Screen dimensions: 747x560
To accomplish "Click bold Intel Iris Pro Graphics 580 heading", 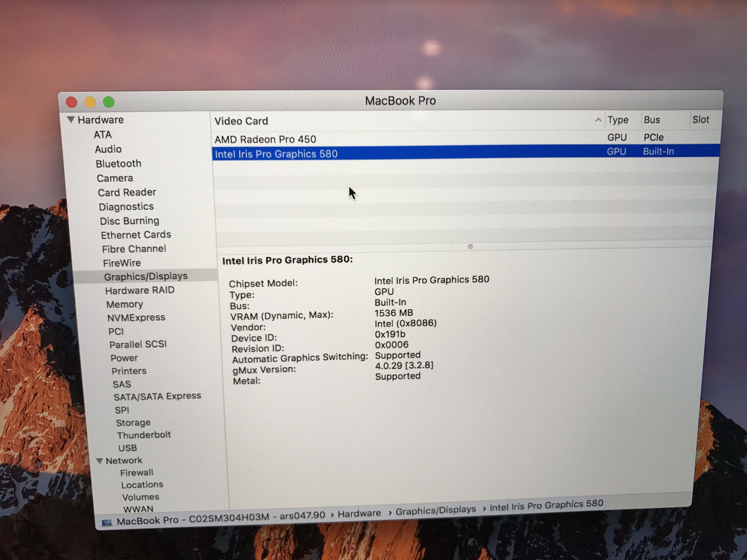I will (287, 260).
